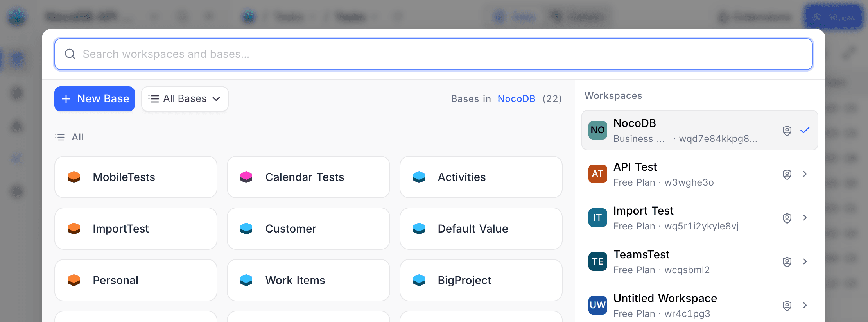868x322 pixels.
Task: Click the shield icon beside TeamsTest
Action: click(787, 262)
